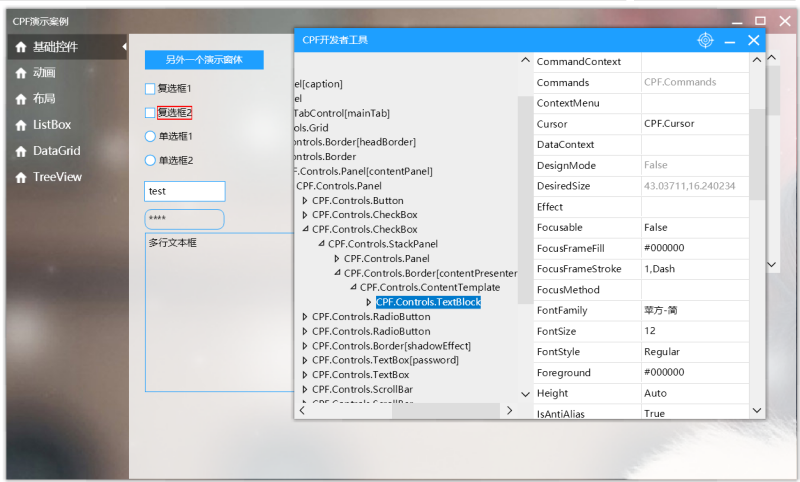The height and width of the screenshot is (482, 800).
Task: Select the Panel[contentPanel] tree row
Action: pyautogui.click(x=363, y=171)
